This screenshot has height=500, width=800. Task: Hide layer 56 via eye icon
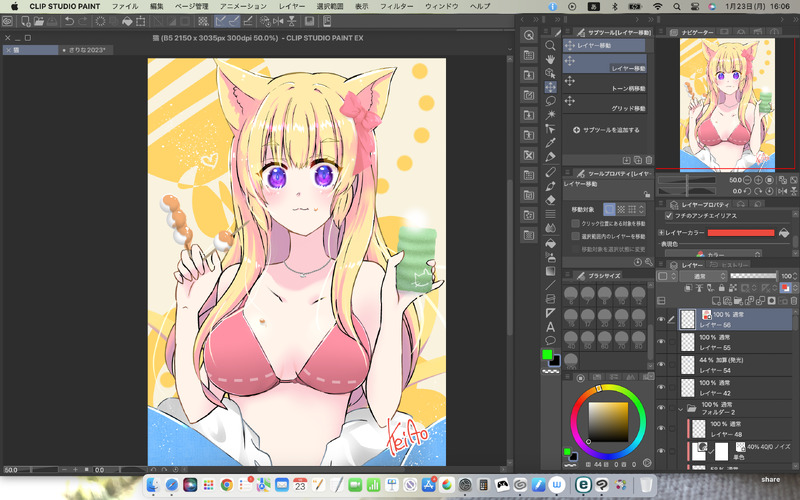(x=661, y=320)
